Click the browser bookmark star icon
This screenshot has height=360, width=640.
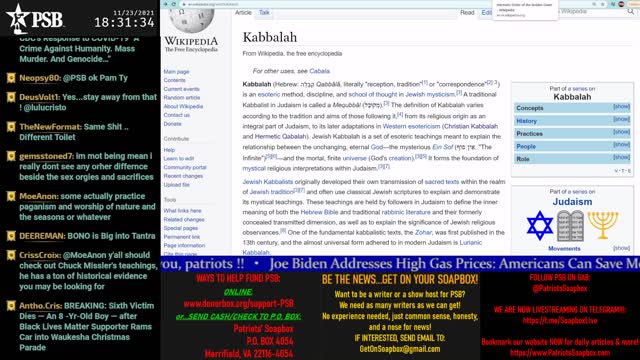tap(603, 4)
